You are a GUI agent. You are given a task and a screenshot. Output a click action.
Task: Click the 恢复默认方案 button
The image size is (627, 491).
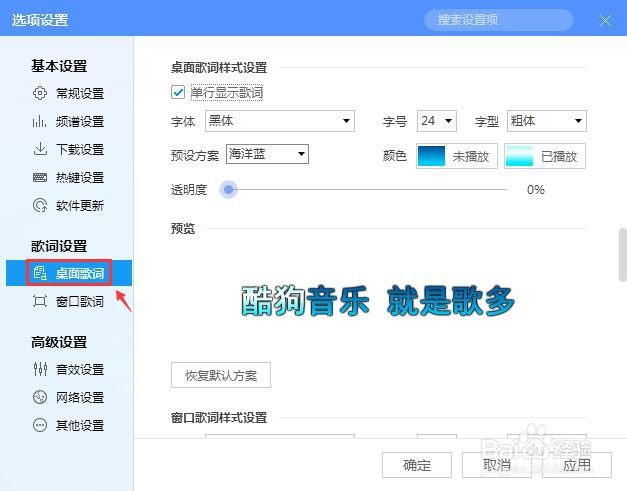221,375
